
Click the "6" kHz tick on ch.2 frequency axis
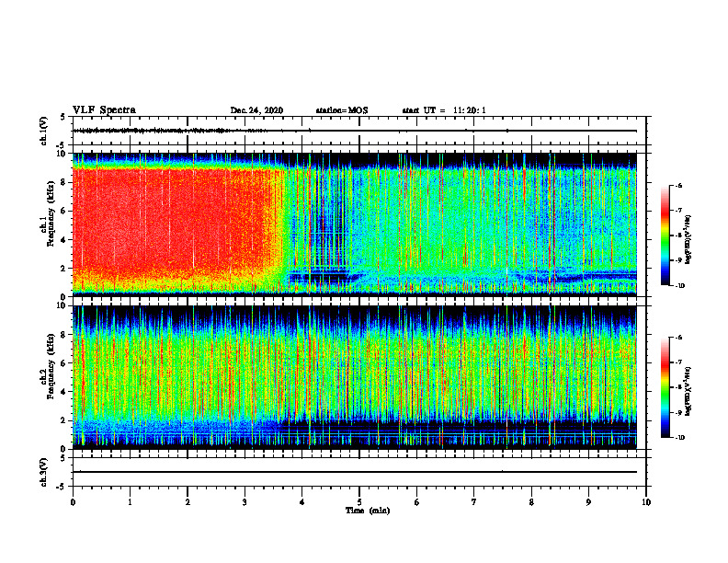(x=63, y=363)
